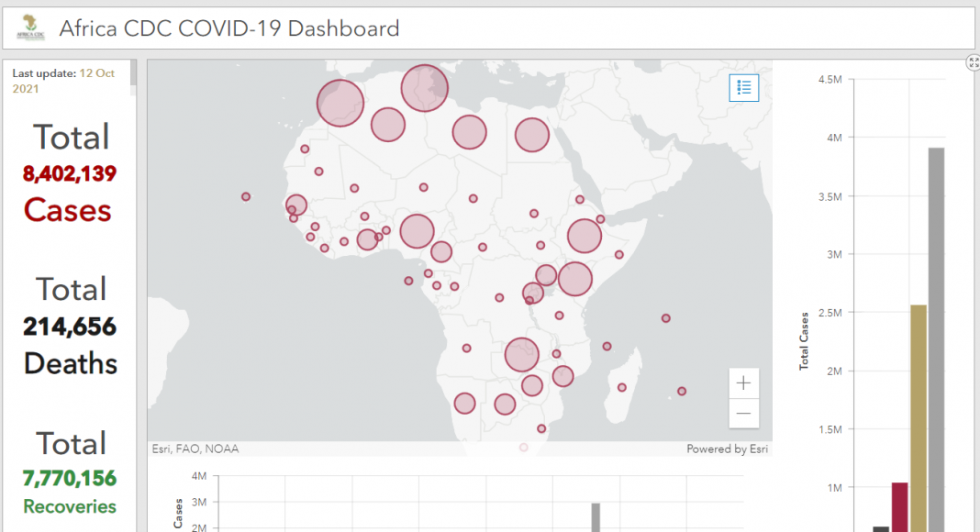Open the map legend
Screen dimensions: 980x532
744,88
